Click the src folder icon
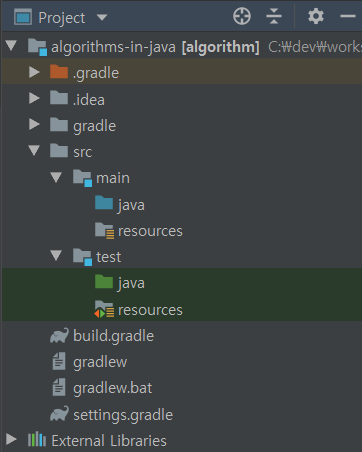Screen dimensions: 362x452 pos(59,150)
